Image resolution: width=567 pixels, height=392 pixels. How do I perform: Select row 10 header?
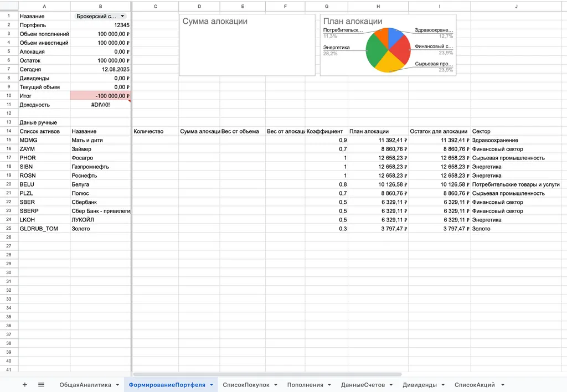(x=9, y=96)
